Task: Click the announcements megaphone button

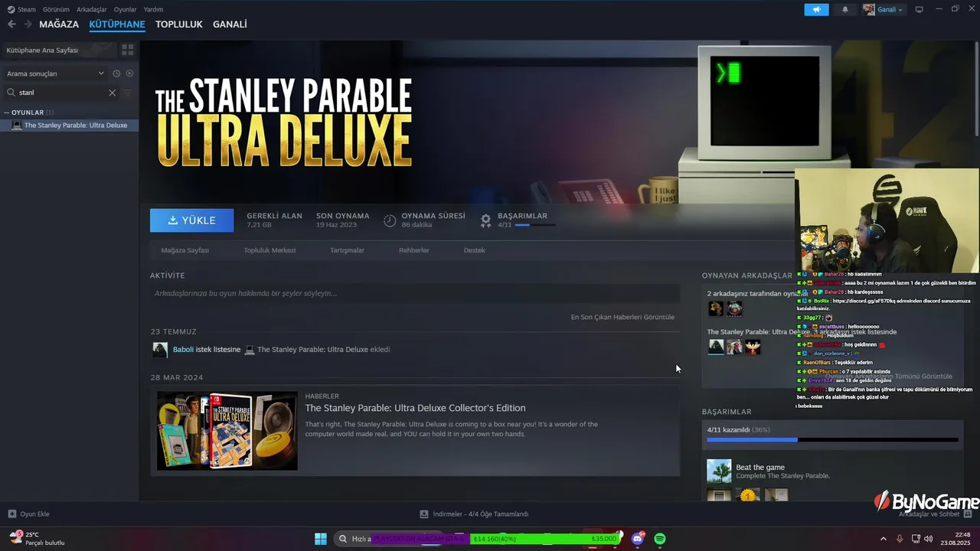Action: pos(816,9)
